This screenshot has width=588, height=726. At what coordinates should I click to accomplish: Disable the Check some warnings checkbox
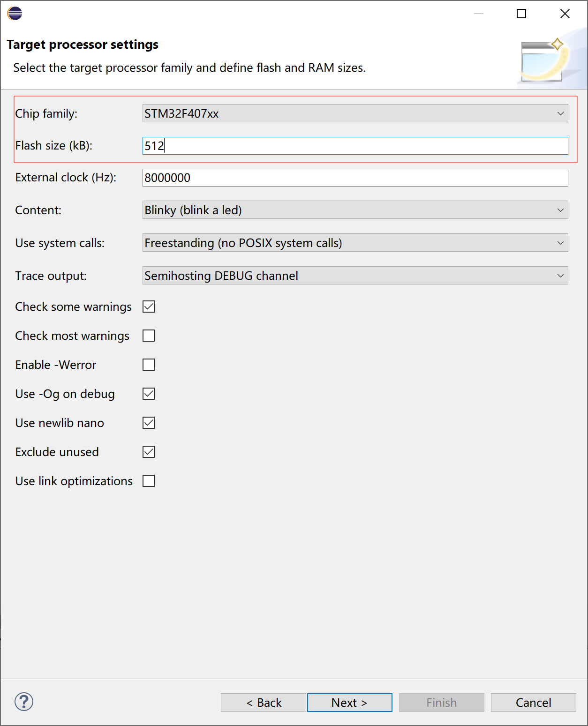click(x=149, y=307)
